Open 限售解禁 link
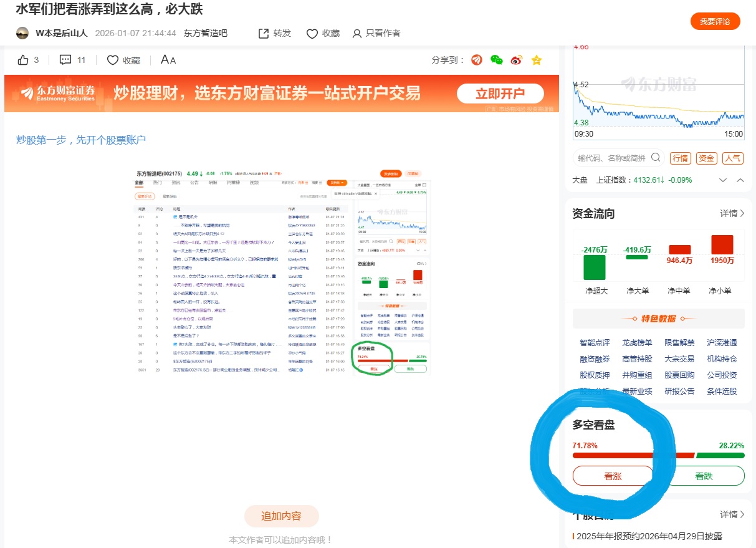 [679, 343]
